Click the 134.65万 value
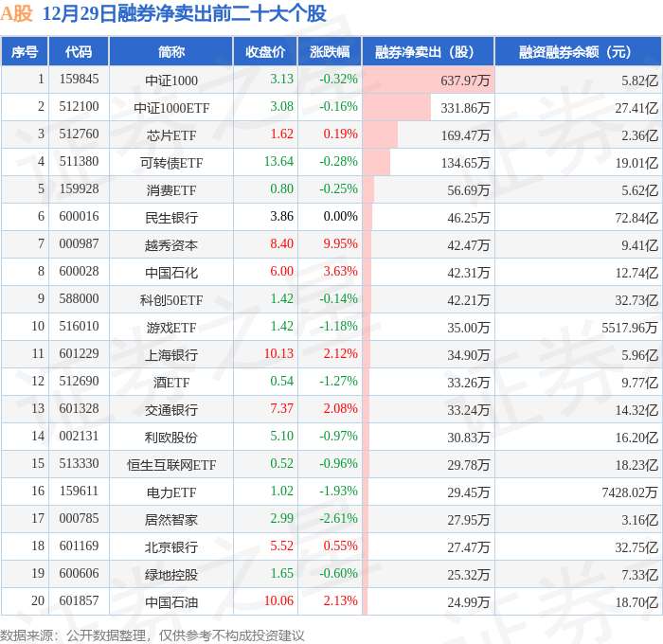This screenshot has height=644, width=663. click(465, 163)
